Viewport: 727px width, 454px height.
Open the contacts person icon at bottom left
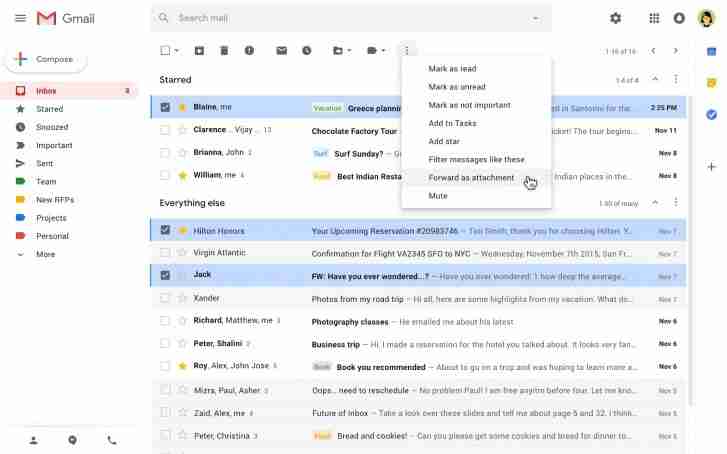tap(33, 440)
